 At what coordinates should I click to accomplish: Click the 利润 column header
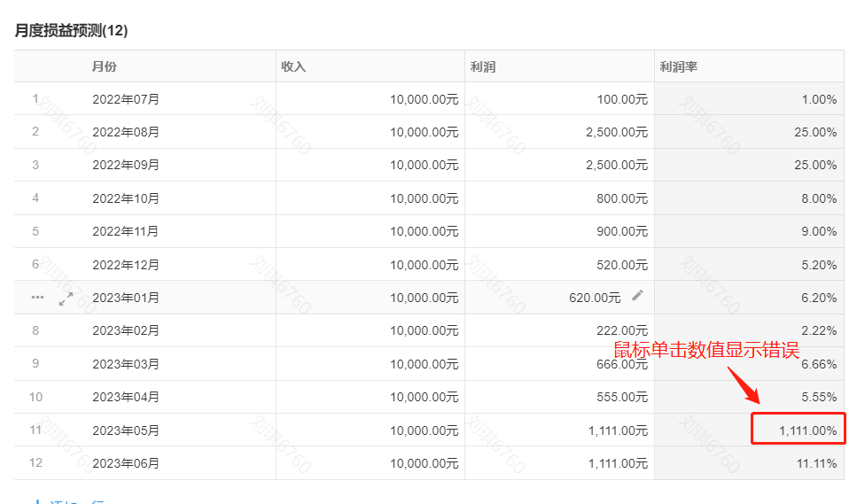tap(482, 66)
